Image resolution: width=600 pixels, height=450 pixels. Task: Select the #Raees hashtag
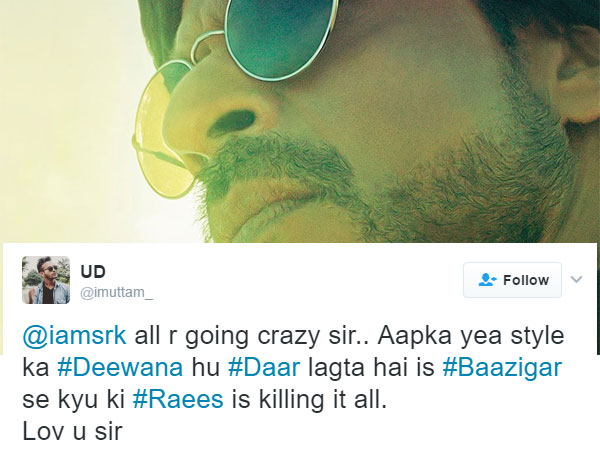click(168, 400)
